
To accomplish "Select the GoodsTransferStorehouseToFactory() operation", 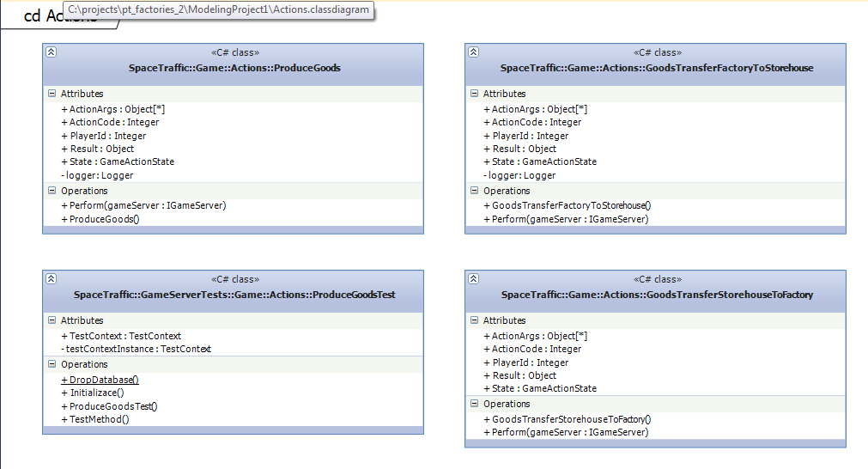I will coord(568,420).
